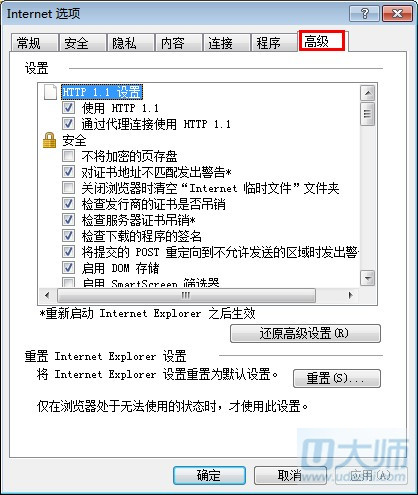This screenshot has height=495, width=418.
Task: Select the 安全 category in settings tree
Action: [x=74, y=140]
